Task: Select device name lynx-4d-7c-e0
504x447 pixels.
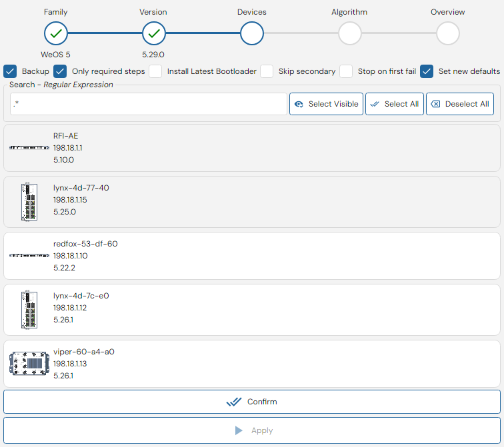Action: 81,296
